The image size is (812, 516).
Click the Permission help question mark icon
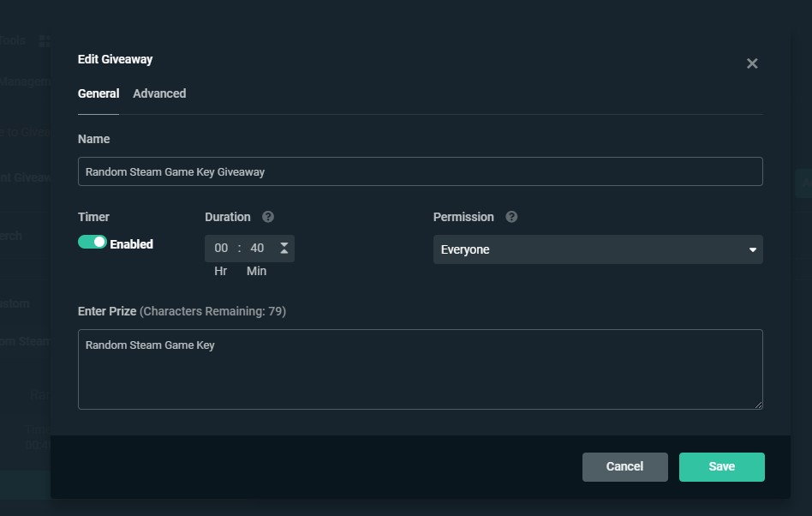click(511, 217)
